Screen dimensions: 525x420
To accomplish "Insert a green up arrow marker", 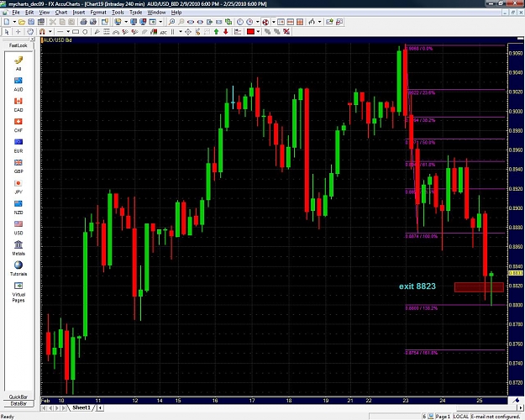I will [x=216, y=32].
